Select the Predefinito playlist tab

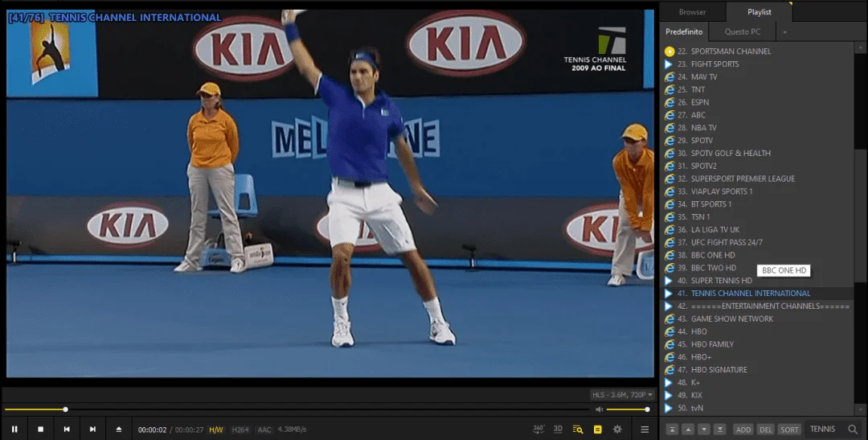point(684,31)
